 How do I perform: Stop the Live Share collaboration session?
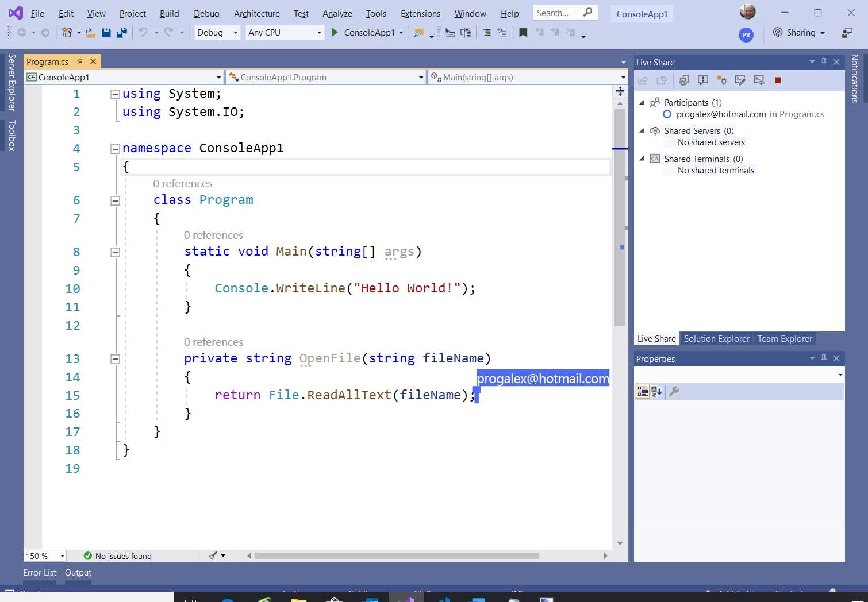click(x=778, y=80)
